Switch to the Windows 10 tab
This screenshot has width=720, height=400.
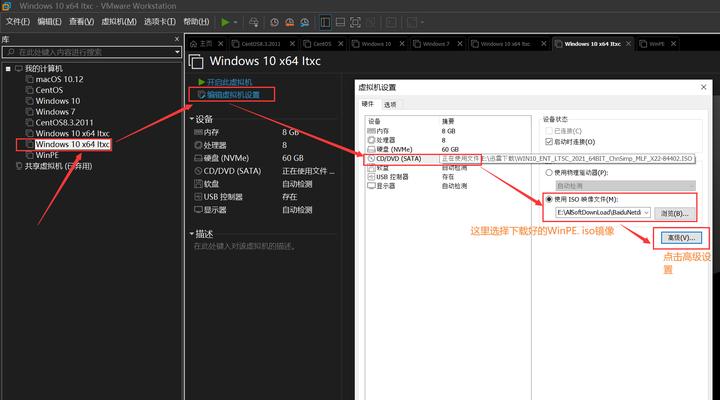pyautogui.click(x=372, y=44)
